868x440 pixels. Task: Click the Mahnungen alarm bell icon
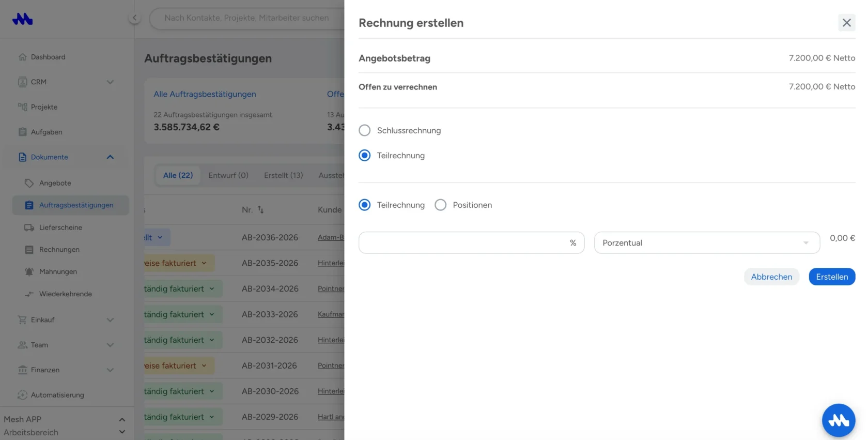click(x=29, y=271)
